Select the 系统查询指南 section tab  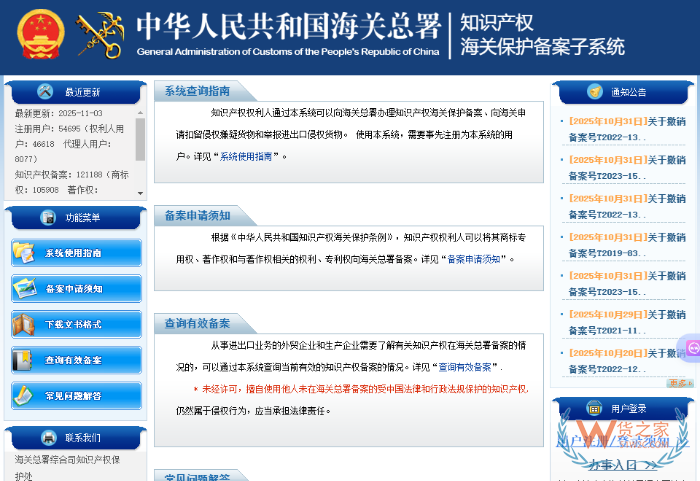pos(197,91)
